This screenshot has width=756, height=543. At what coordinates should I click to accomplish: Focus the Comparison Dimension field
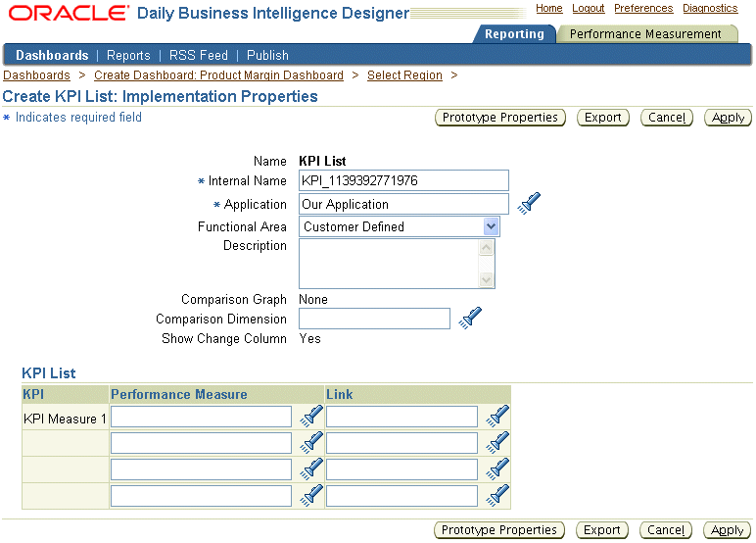(x=374, y=319)
